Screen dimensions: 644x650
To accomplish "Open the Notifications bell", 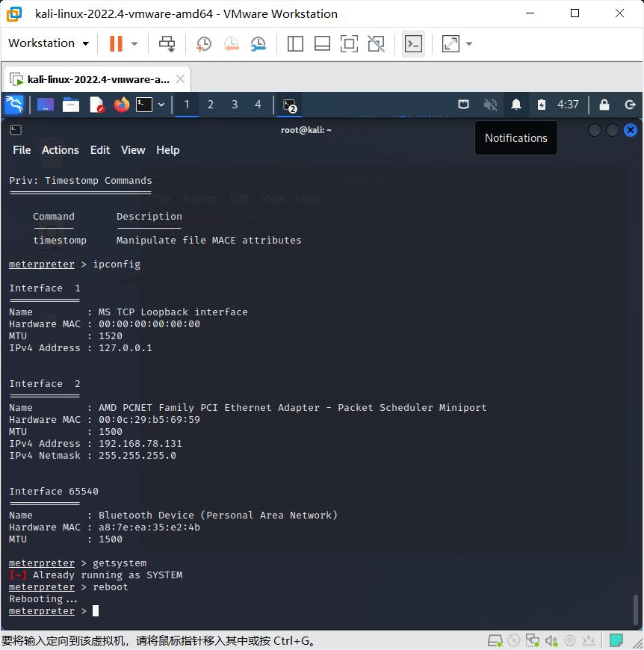I will (516, 105).
